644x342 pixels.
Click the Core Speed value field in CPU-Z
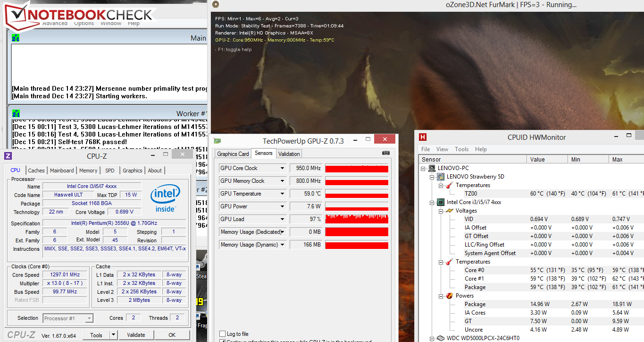(x=65, y=275)
